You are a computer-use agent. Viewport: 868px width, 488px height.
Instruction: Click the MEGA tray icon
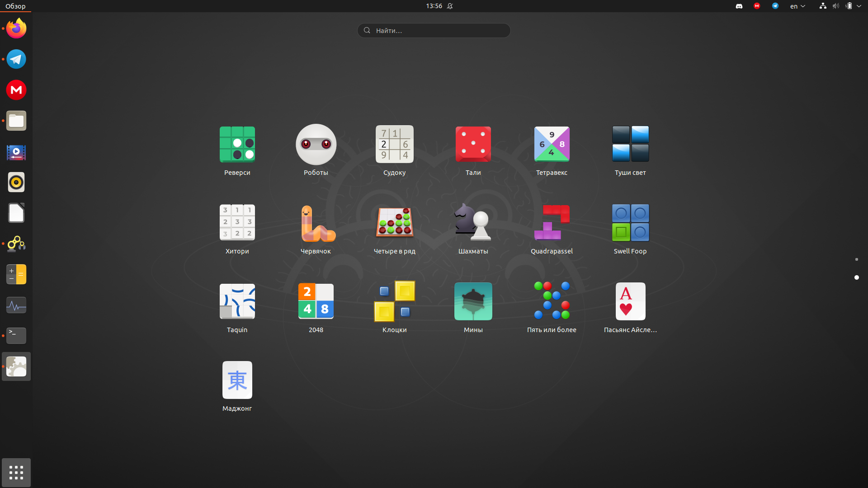[x=757, y=6]
